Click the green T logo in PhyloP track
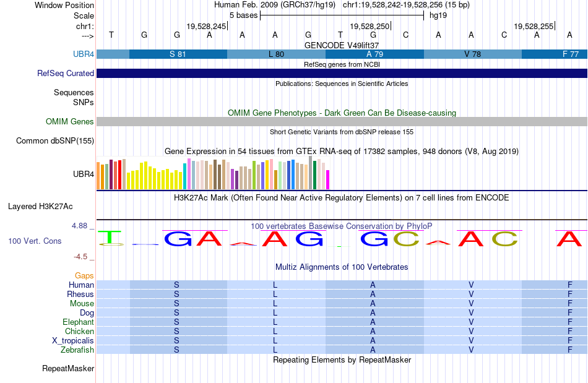This screenshot has height=383, width=588. (x=111, y=238)
